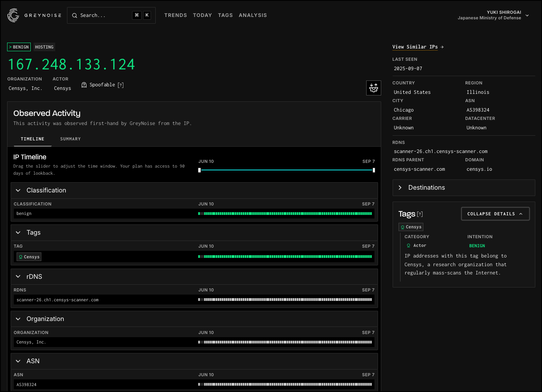Viewport: 542px width, 392px height.
Task: Click the Chicago city value
Action: 404,110
